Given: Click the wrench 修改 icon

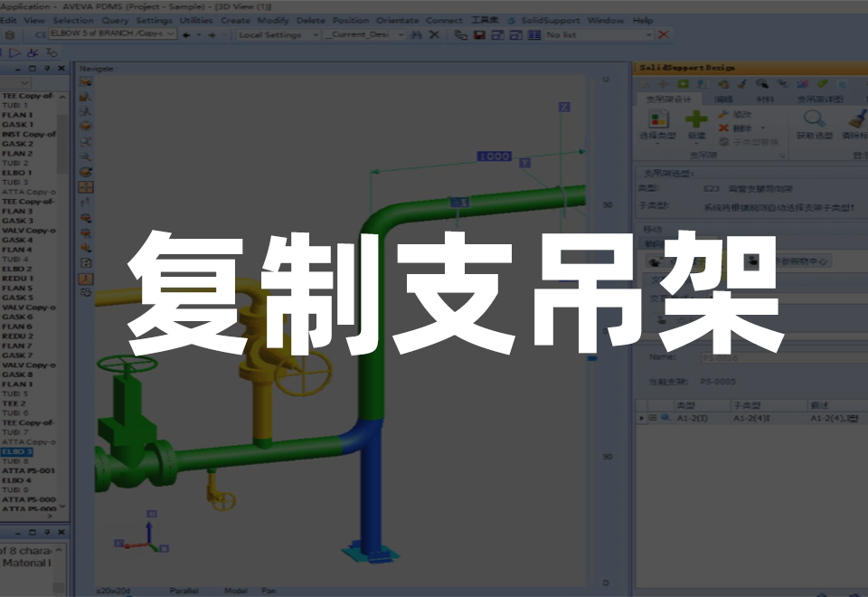Looking at the screenshot, I should point(723,114).
